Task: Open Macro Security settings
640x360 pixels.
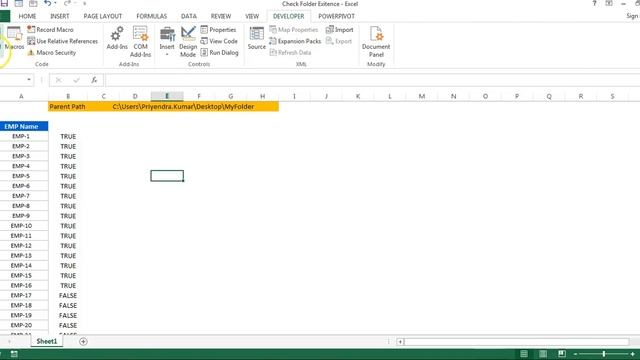Action: pyautogui.click(x=52, y=53)
